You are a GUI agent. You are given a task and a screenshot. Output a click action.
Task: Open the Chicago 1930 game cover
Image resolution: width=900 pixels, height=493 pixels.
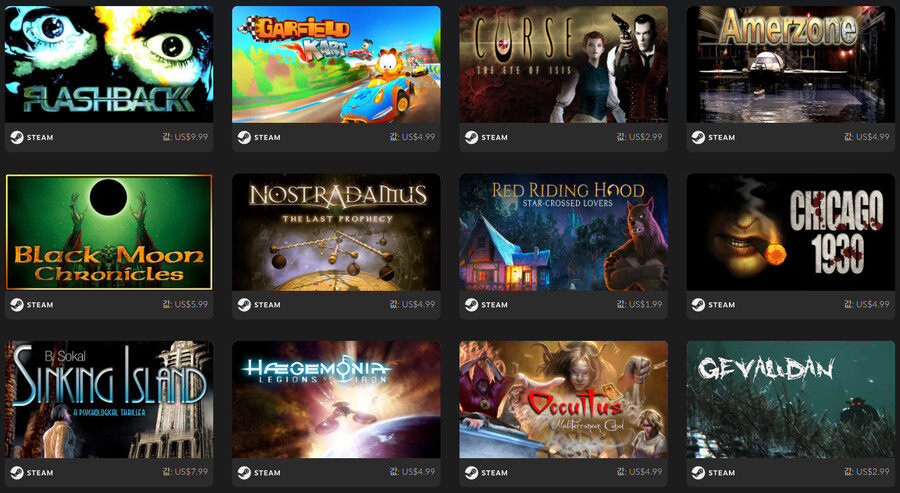790,232
